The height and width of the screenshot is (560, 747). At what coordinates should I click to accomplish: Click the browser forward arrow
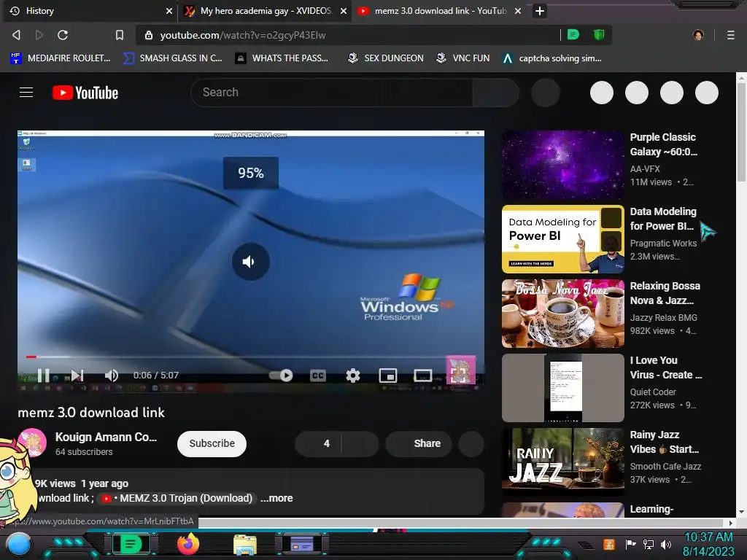[39, 35]
